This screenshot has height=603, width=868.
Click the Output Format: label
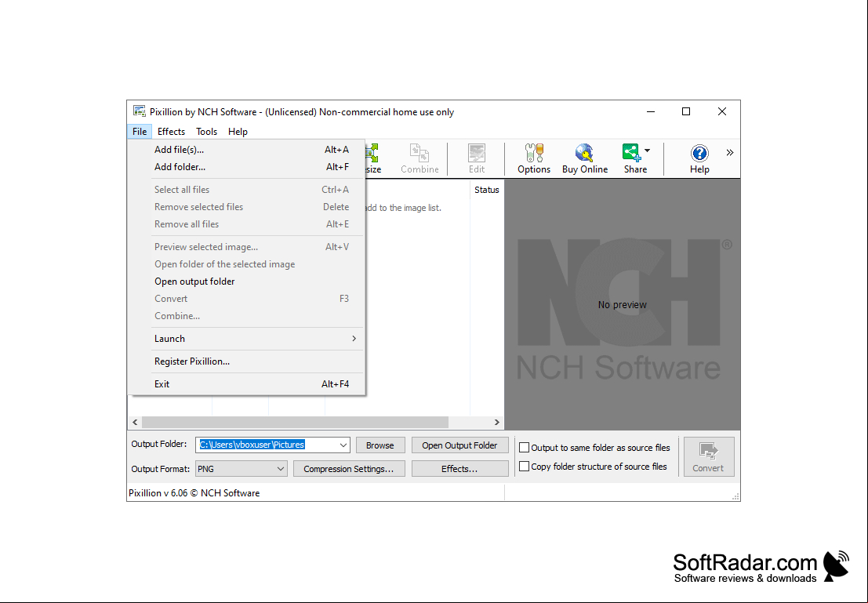click(x=161, y=469)
